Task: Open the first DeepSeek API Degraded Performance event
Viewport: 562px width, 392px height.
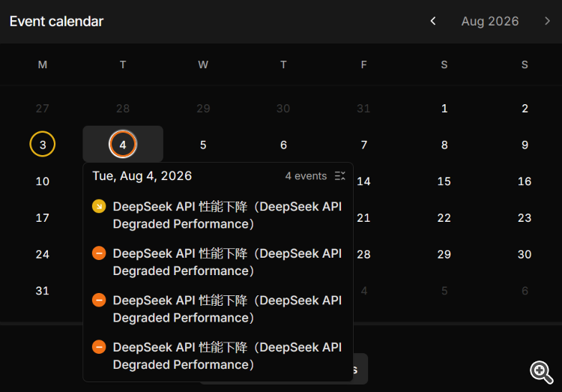Action: pos(227,215)
